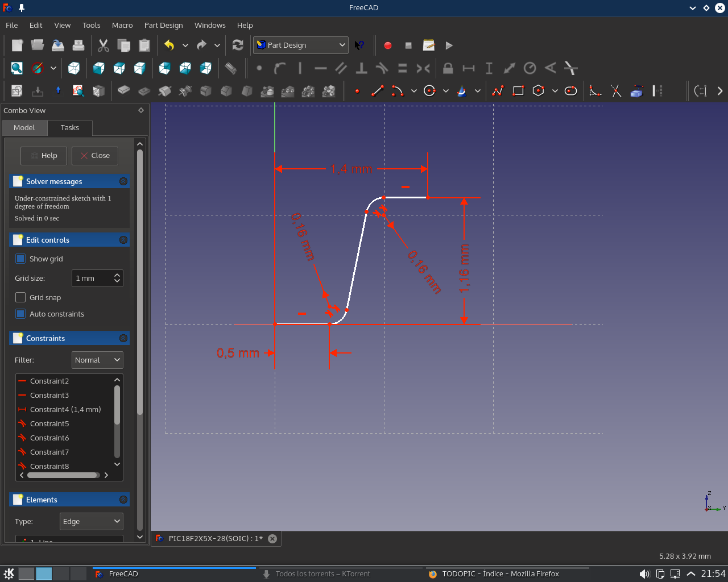Show more toolbar items chevron
The image size is (728, 582).
pos(720,91)
